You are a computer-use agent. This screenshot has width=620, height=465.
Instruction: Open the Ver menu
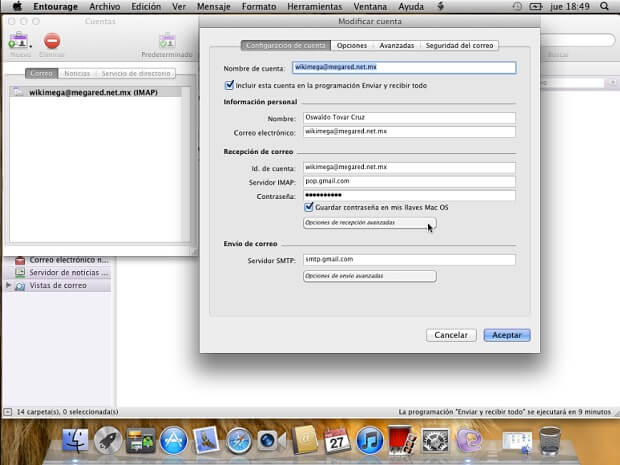click(179, 6)
